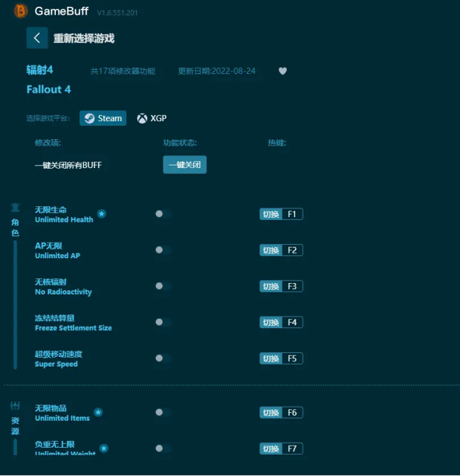Edit the F3 hotkey field
The height and width of the screenshot is (476, 460).
tap(293, 286)
